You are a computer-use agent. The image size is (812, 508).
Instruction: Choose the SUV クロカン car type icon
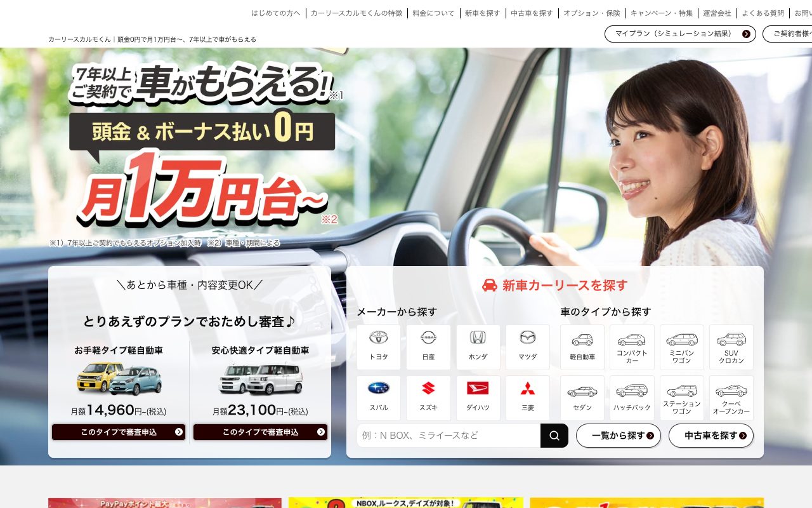pos(731,347)
